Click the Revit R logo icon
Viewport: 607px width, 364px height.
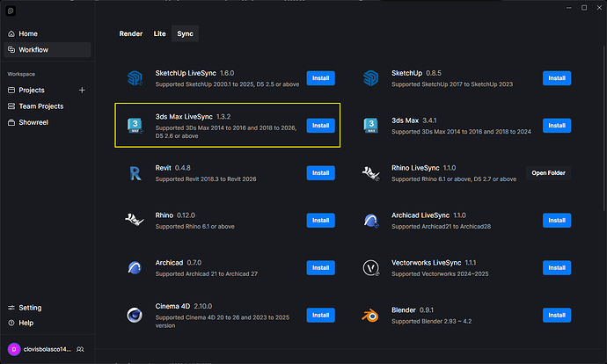[135, 173]
